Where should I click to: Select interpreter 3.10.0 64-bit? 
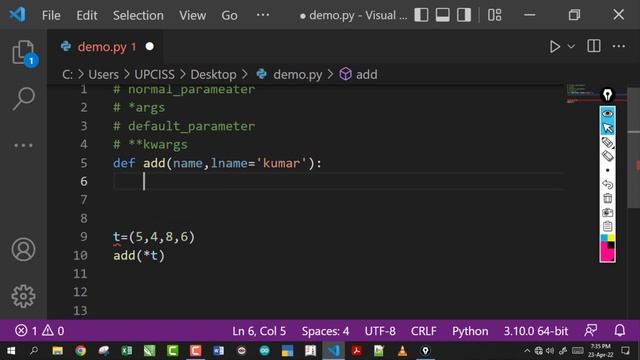point(536,331)
